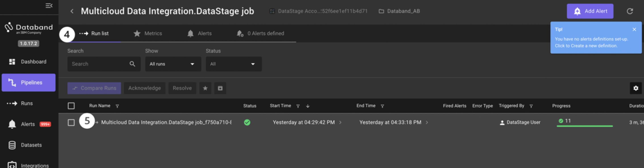Click the 999+ alerts badge
Viewport: 644px width, 168px height.
point(45,124)
